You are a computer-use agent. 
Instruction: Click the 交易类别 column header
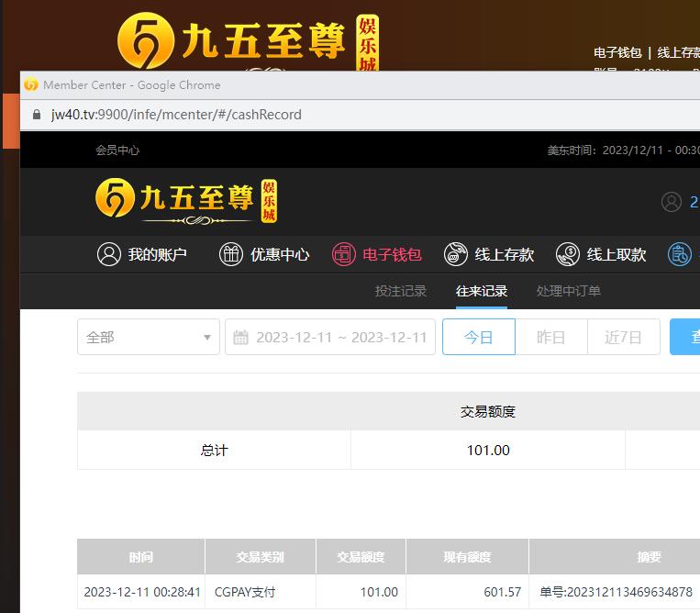[x=261, y=557]
